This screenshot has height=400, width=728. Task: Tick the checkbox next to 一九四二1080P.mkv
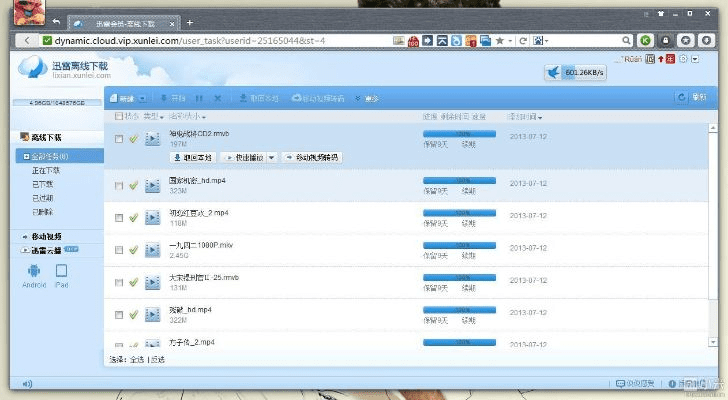click(x=119, y=250)
